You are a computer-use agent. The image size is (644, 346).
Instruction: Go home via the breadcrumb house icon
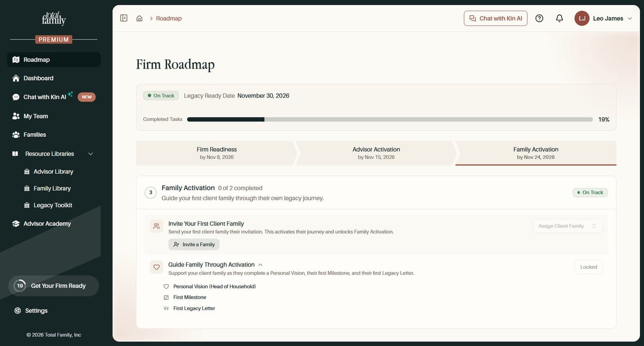click(x=139, y=18)
